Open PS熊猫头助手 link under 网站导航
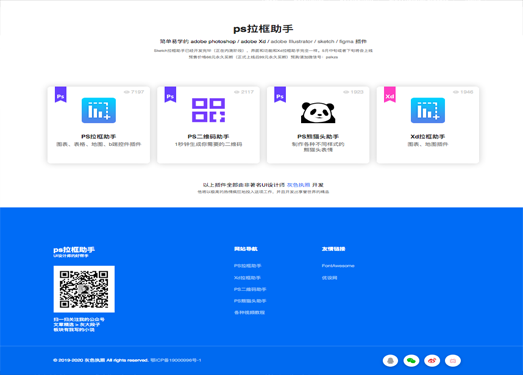The width and height of the screenshot is (523, 375). pyautogui.click(x=250, y=301)
